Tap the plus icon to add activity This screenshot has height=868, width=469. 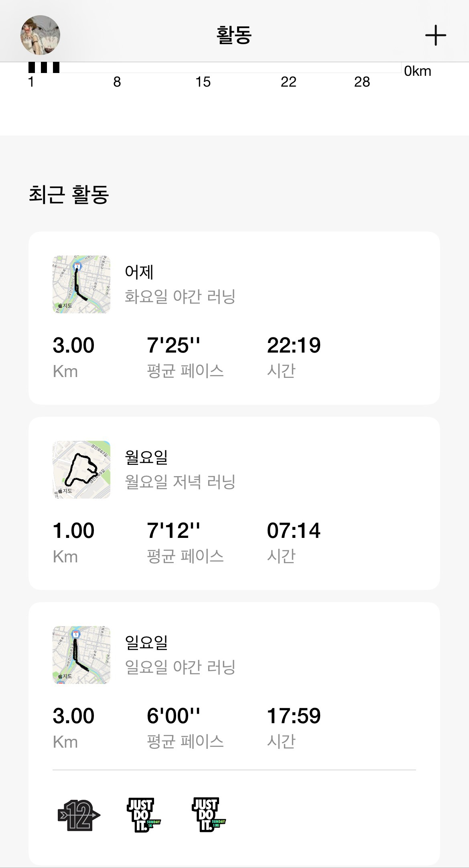(x=435, y=35)
